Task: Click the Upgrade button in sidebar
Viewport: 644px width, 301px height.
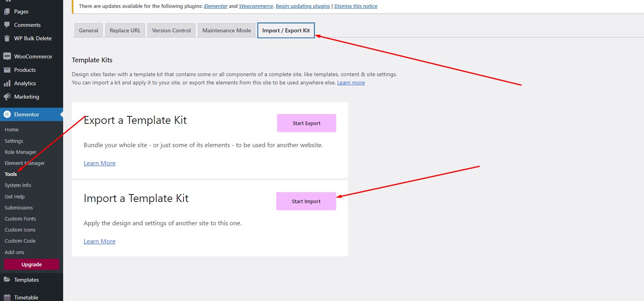Action: coord(32,264)
